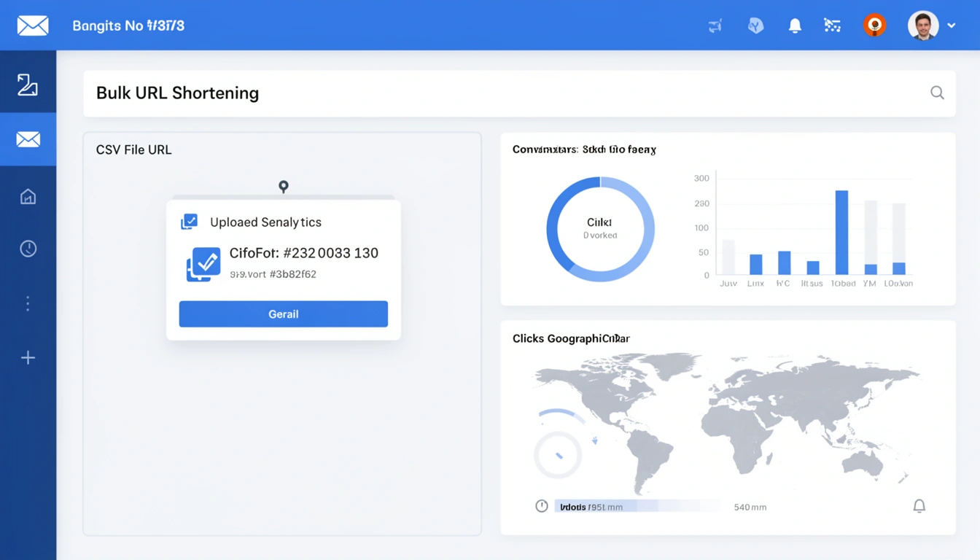Open the Clicks Geographic panel header
Viewport: 980px width, 560px height.
click(x=571, y=338)
